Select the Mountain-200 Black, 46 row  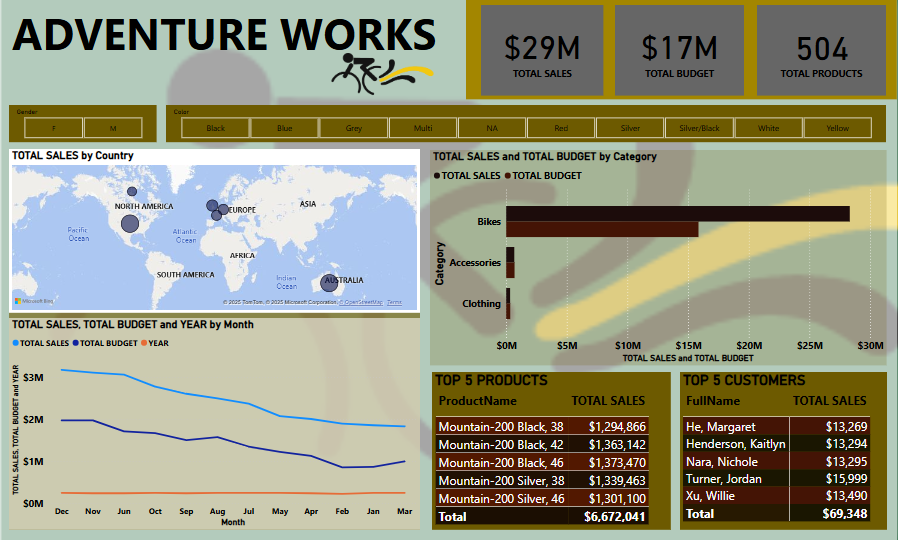pyautogui.click(x=542, y=463)
